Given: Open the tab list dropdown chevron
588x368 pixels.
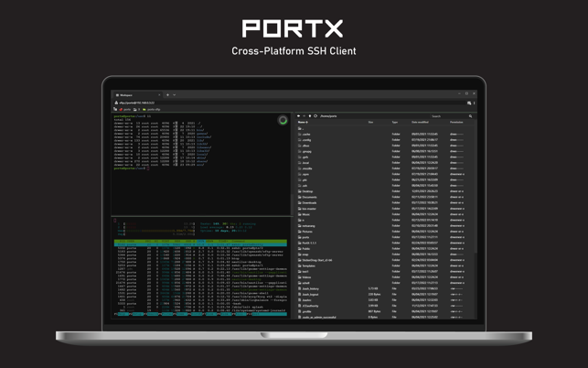Looking at the screenshot, I should [174, 95].
